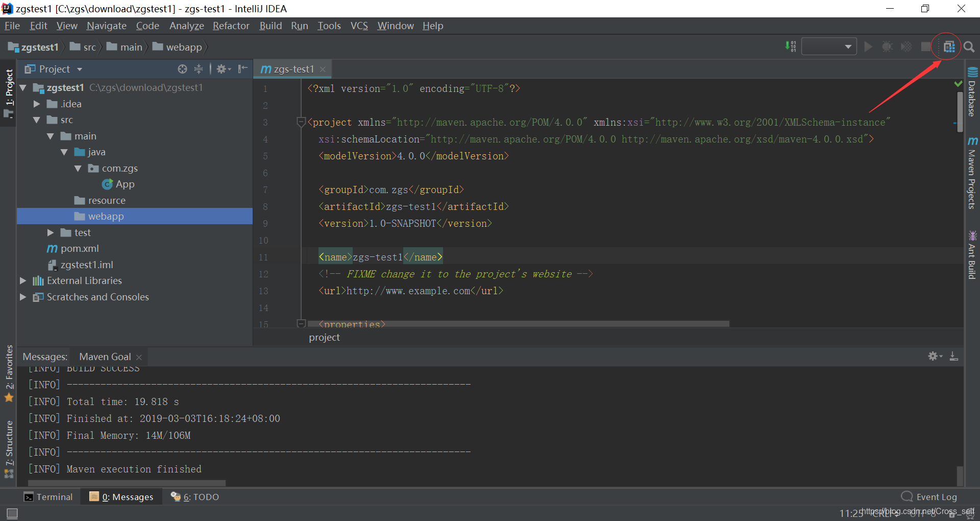
Task: Select the App class file
Action: pyautogui.click(x=118, y=184)
